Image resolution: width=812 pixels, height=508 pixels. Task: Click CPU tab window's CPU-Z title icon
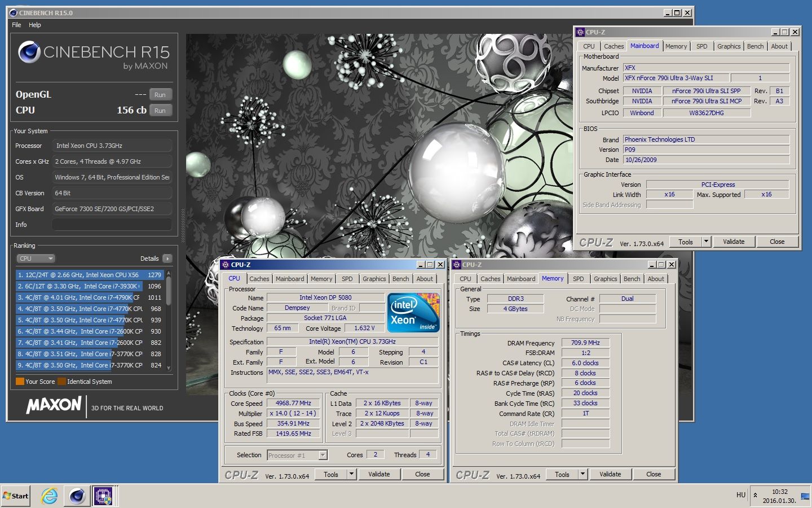[x=225, y=265]
